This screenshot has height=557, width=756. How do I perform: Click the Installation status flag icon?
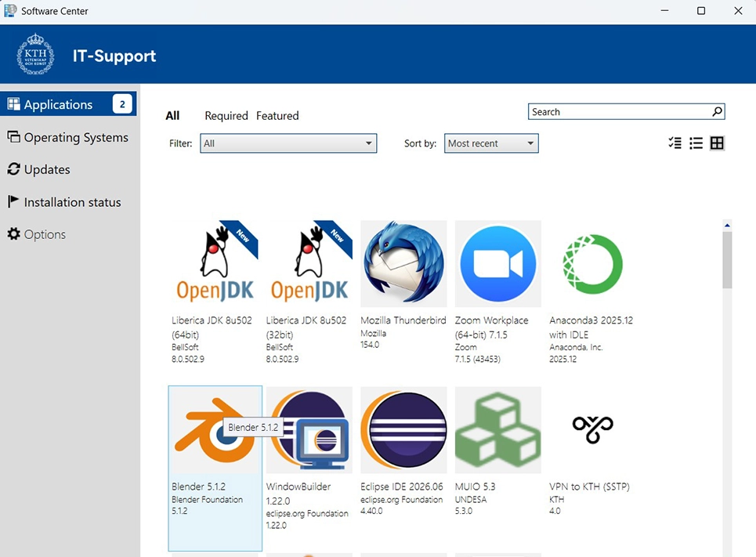[13, 201]
